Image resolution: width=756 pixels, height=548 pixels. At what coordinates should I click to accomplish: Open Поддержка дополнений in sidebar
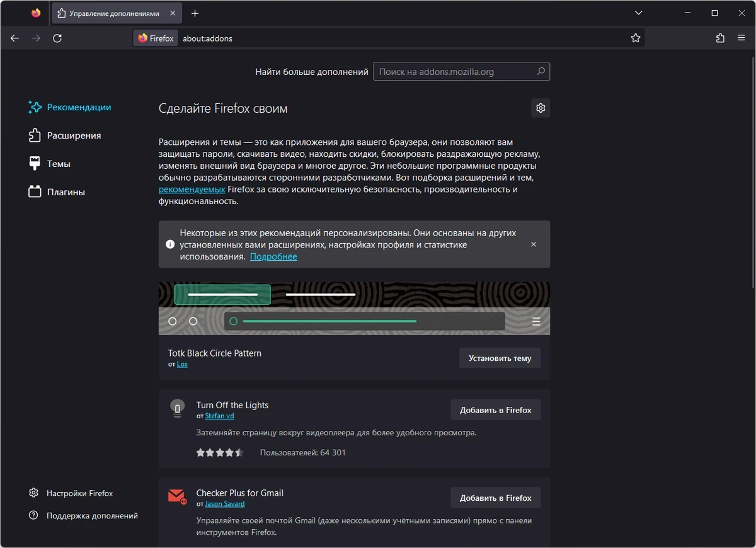coord(83,515)
